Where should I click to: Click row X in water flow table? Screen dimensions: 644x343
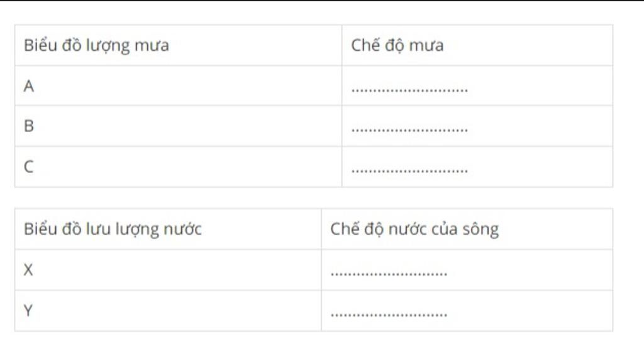pyautogui.click(x=314, y=269)
